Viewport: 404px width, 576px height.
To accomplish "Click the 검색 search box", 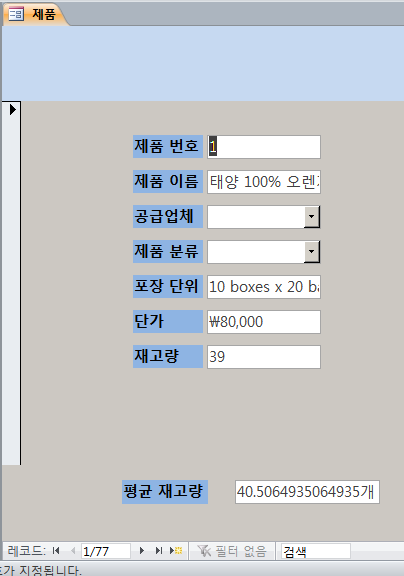I will pyautogui.click(x=316, y=551).
